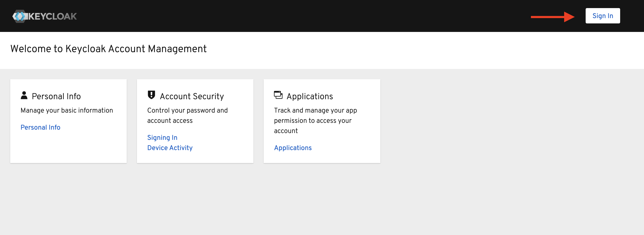The width and height of the screenshot is (644, 235).
Task: Click the Welcome to Keycloak Account Management title
Action: tap(108, 49)
